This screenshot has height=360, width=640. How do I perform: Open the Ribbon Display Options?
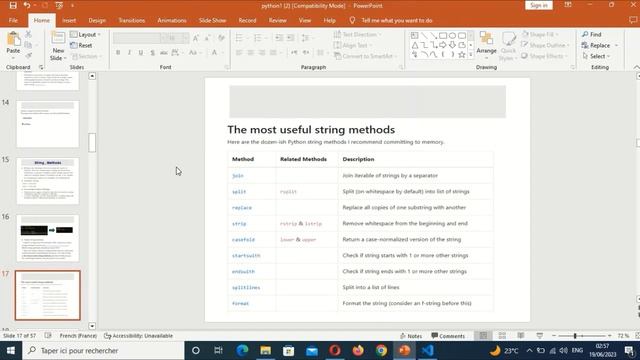568,5
